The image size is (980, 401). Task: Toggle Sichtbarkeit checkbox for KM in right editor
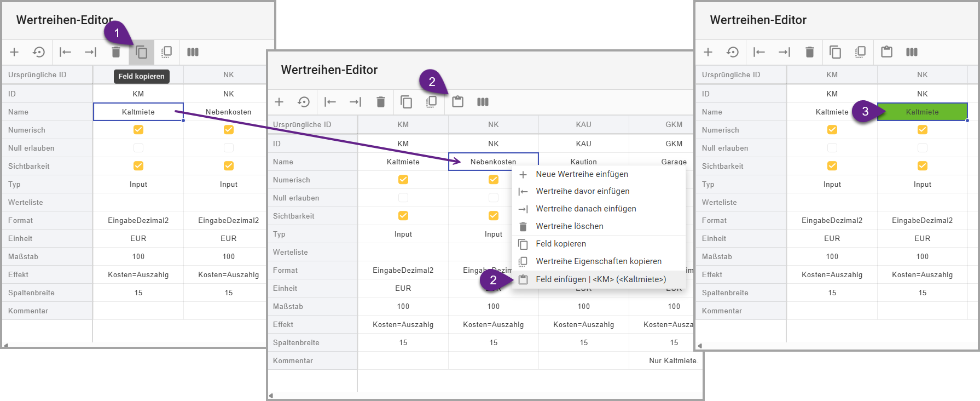click(832, 166)
